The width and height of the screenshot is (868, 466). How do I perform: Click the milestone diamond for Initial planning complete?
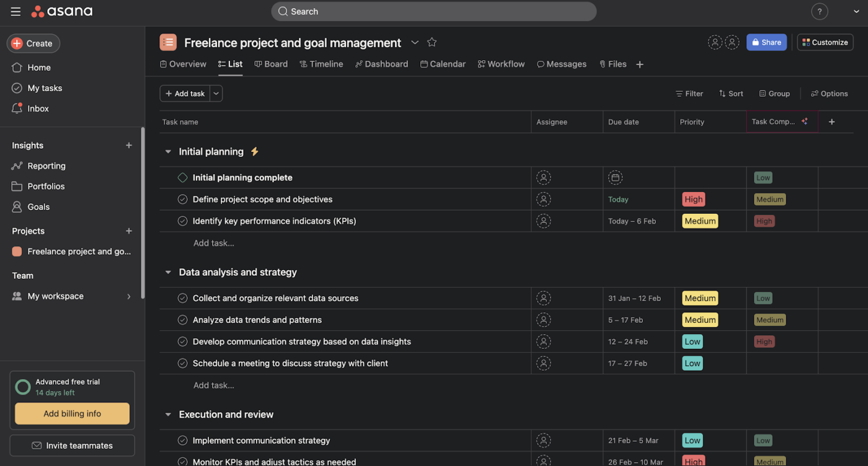click(x=182, y=178)
